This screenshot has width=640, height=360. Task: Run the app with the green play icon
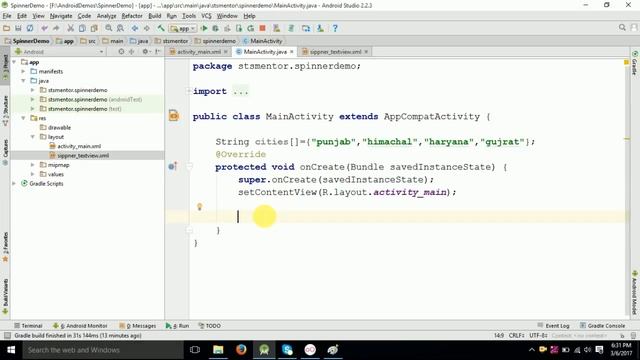point(204,28)
